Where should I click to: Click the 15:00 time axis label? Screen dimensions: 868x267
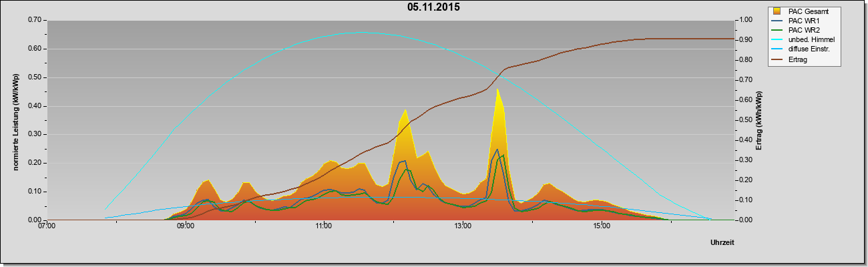point(602,226)
